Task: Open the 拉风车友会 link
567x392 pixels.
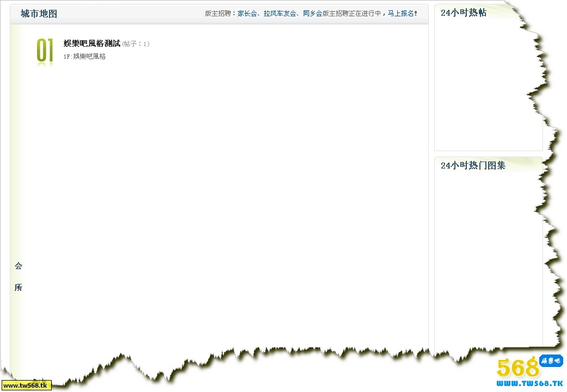Action: pyautogui.click(x=280, y=14)
